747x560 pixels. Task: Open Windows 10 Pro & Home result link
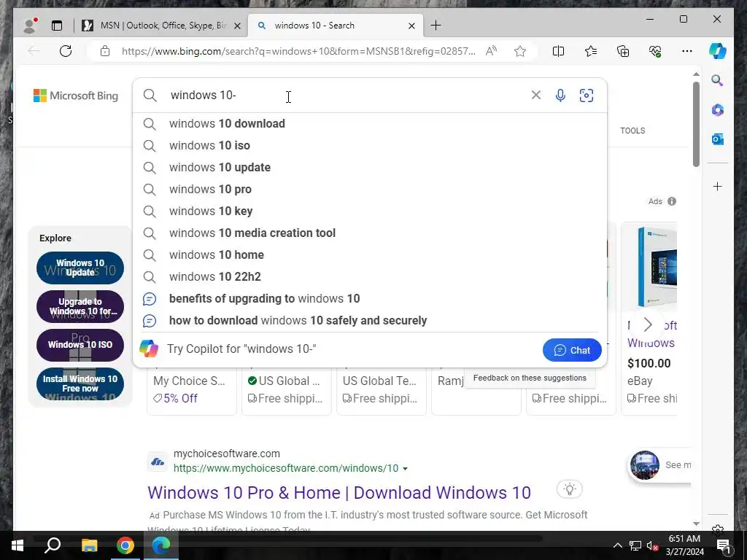(x=339, y=493)
